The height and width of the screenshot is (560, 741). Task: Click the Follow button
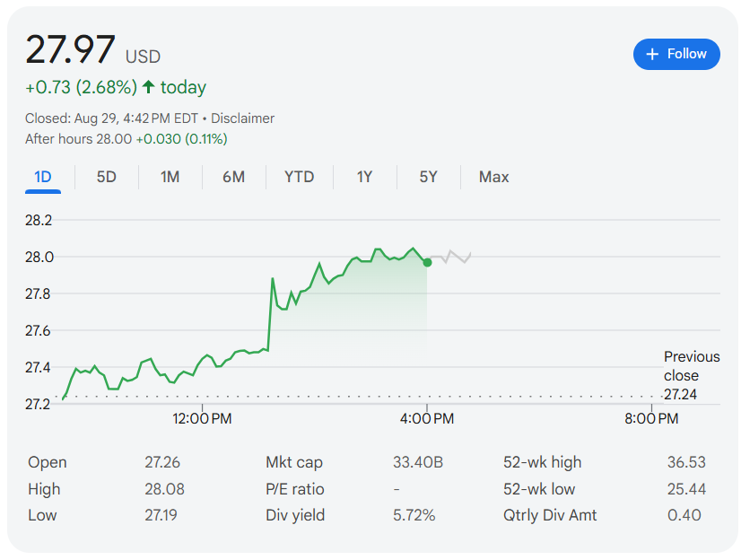[x=676, y=55]
